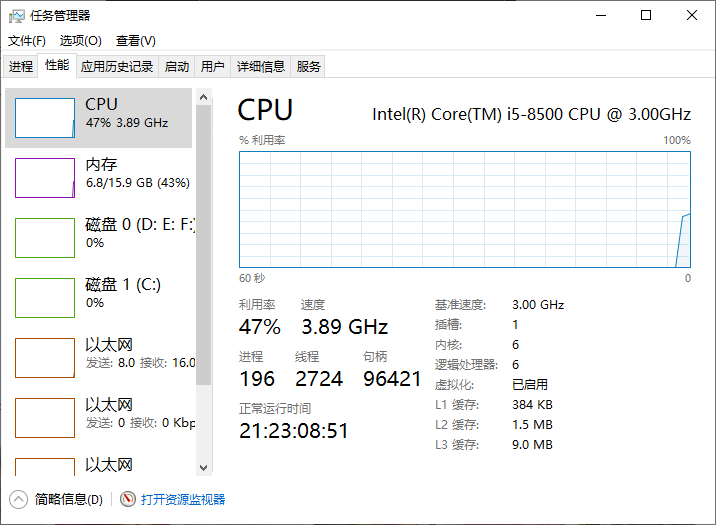Click the Task Manager title bar icon
This screenshot has width=716, height=525.
tap(16, 16)
